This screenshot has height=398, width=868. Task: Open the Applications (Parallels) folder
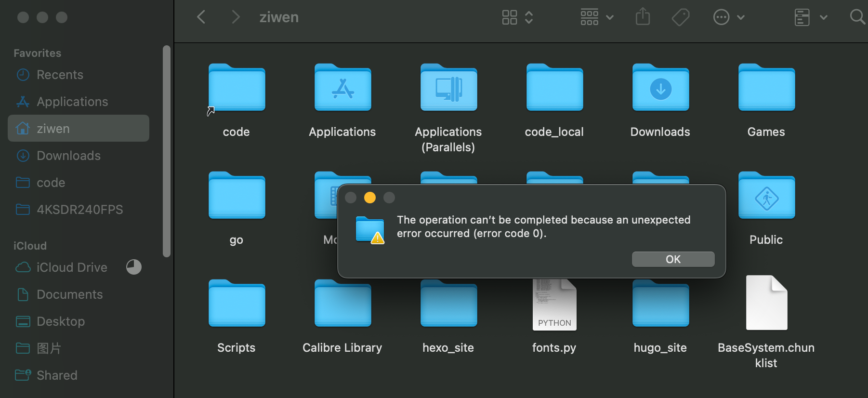click(x=448, y=88)
